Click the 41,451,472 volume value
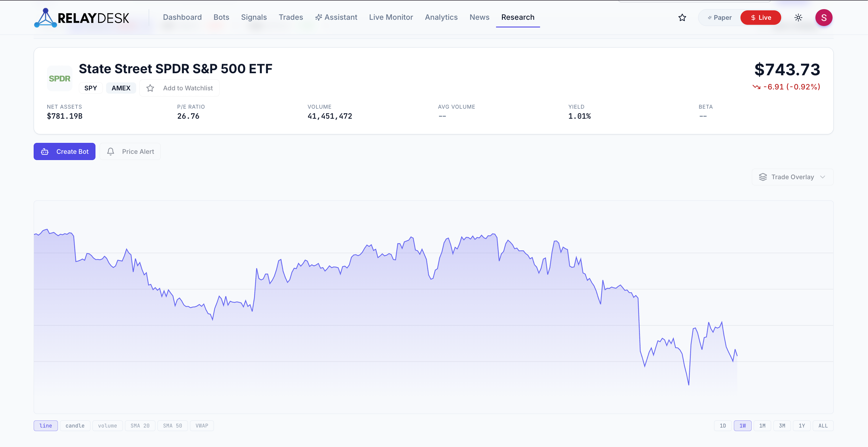 coord(330,116)
